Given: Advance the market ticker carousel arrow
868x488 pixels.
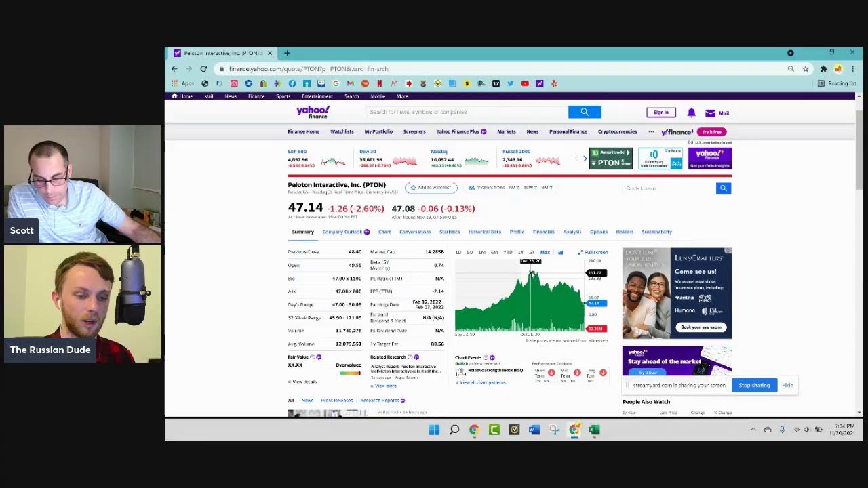Looking at the screenshot, I should (x=585, y=158).
